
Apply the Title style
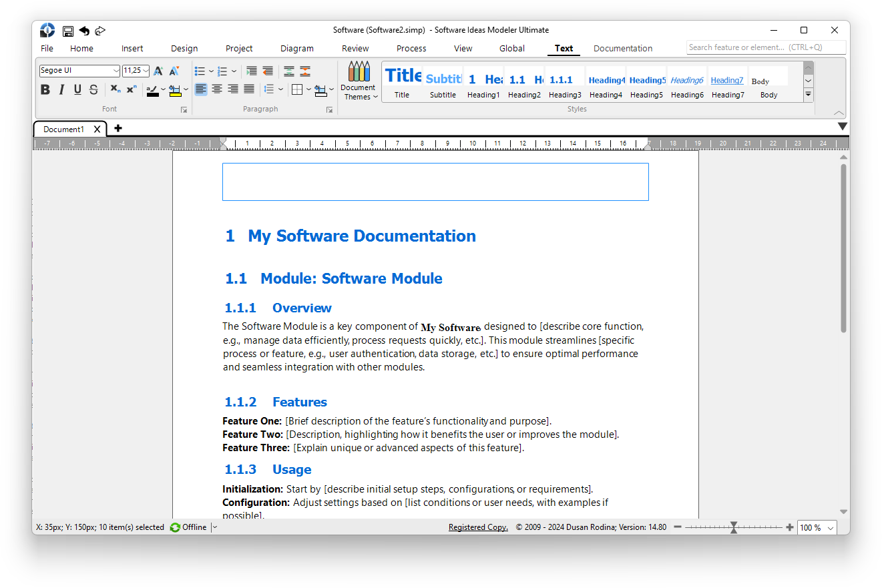click(402, 83)
